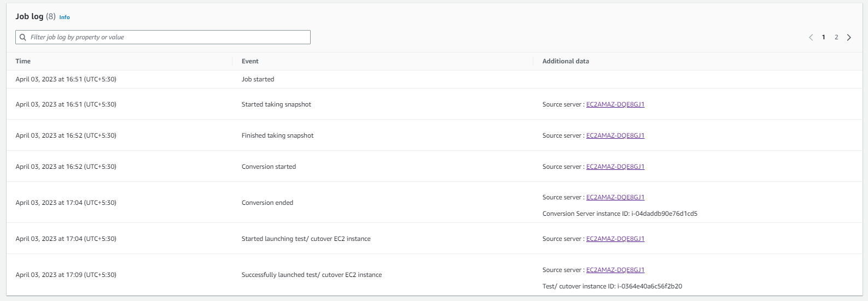The height and width of the screenshot is (301, 868).
Task: Click the Job started event row
Action: tap(258, 79)
